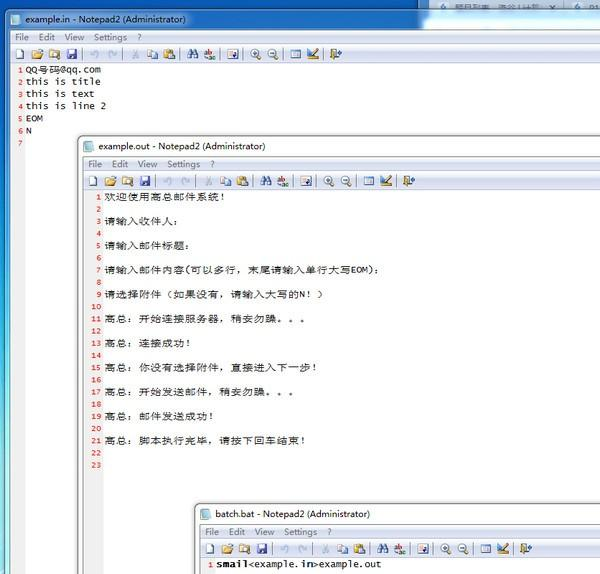Click Cut icon in example.in toolbar
The height and width of the screenshot is (574, 600).
click(x=135, y=54)
